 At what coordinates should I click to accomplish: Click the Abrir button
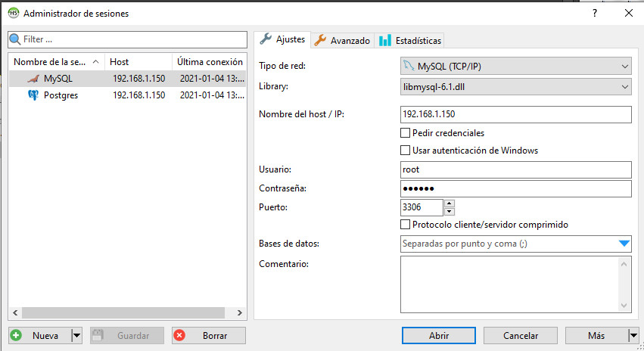[x=439, y=335]
